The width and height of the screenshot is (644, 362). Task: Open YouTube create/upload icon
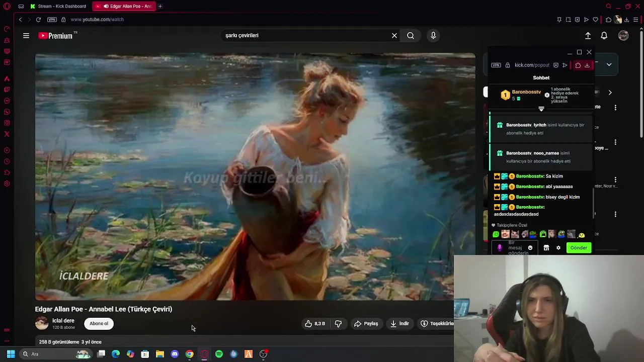588,36
